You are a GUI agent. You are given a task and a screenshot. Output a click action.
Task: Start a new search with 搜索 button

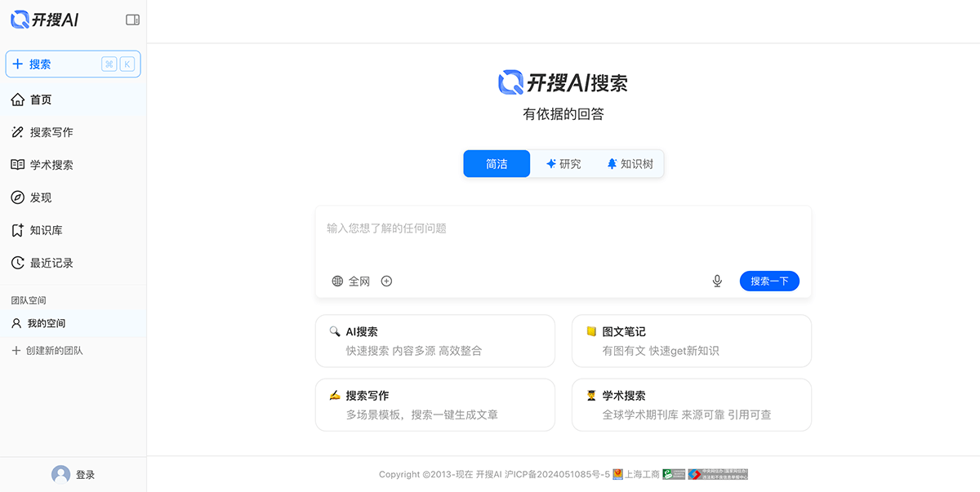[73, 64]
